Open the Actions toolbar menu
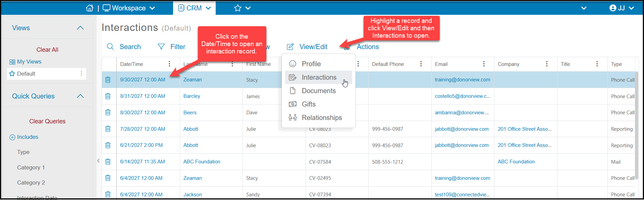644x200 pixels. pyautogui.click(x=362, y=47)
